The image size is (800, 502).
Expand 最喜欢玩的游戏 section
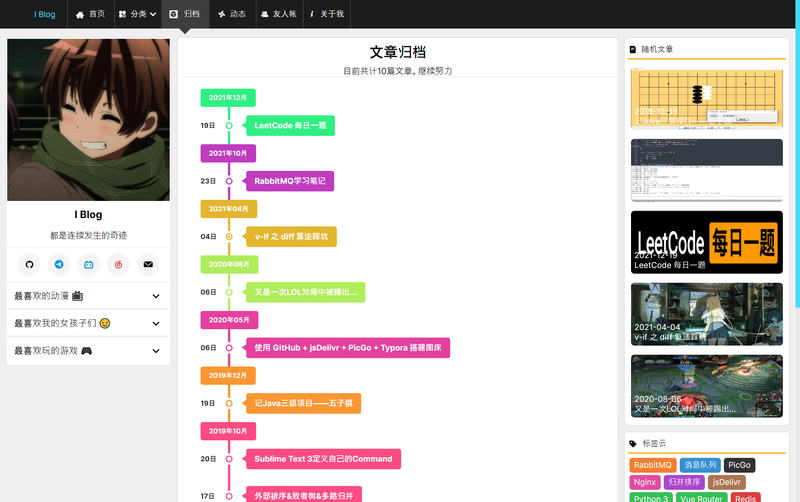[x=88, y=351]
